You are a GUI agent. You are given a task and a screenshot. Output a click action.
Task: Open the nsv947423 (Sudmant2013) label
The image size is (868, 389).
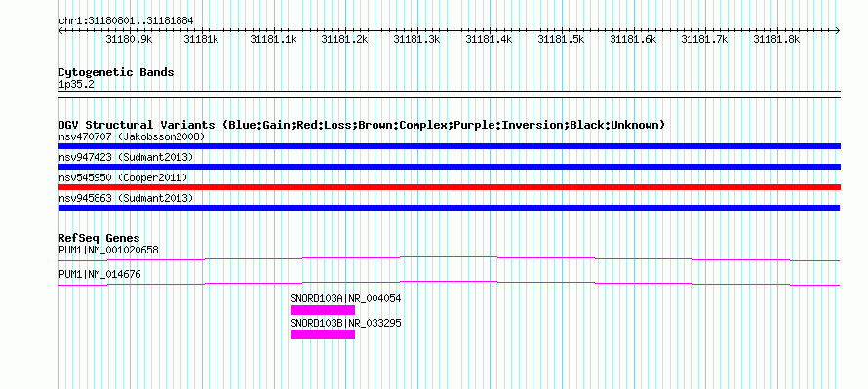(x=126, y=157)
